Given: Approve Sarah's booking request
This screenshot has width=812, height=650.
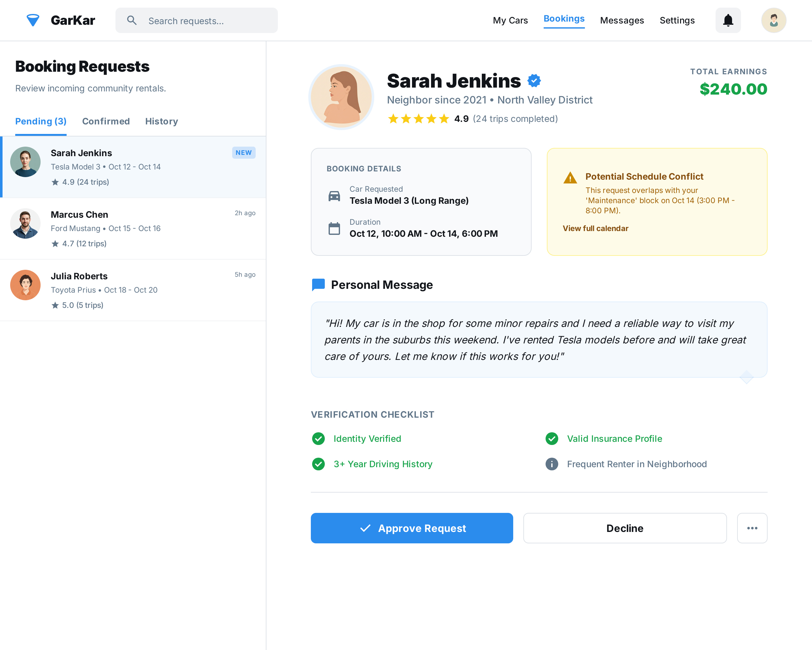Looking at the screenshot, I should (x=412, y=528).
